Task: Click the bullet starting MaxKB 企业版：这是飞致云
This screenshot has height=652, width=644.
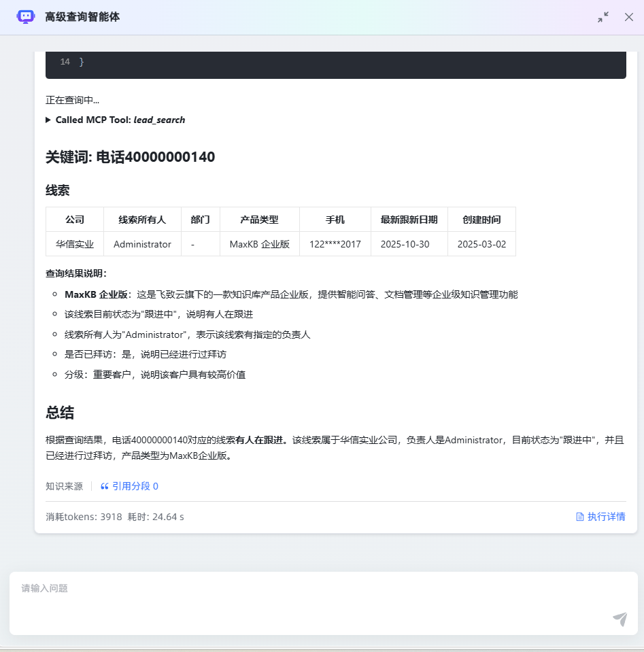Action: click(x=291, y=294)
